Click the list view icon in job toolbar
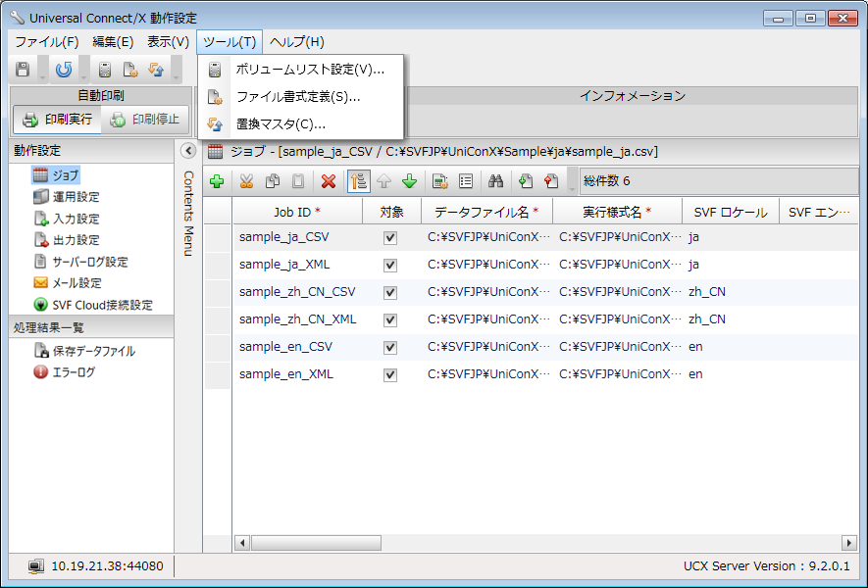Screen dimensions: 868x588 pos(466,181)
